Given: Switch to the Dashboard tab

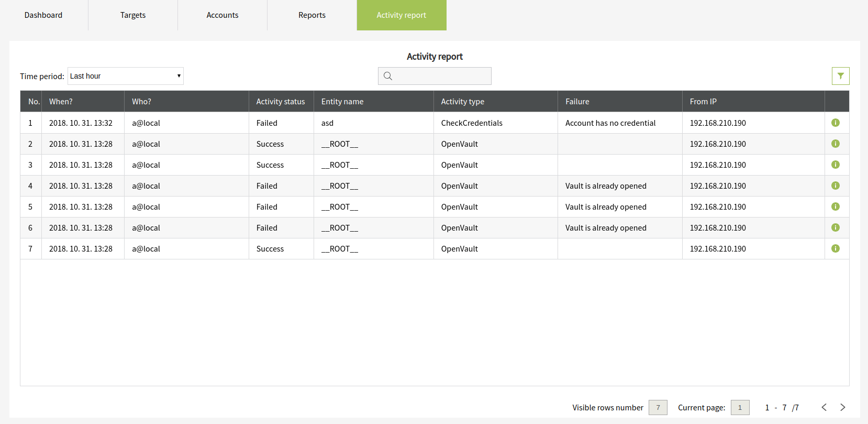Looking at the screenshot, I should click(x=43, y=15).
